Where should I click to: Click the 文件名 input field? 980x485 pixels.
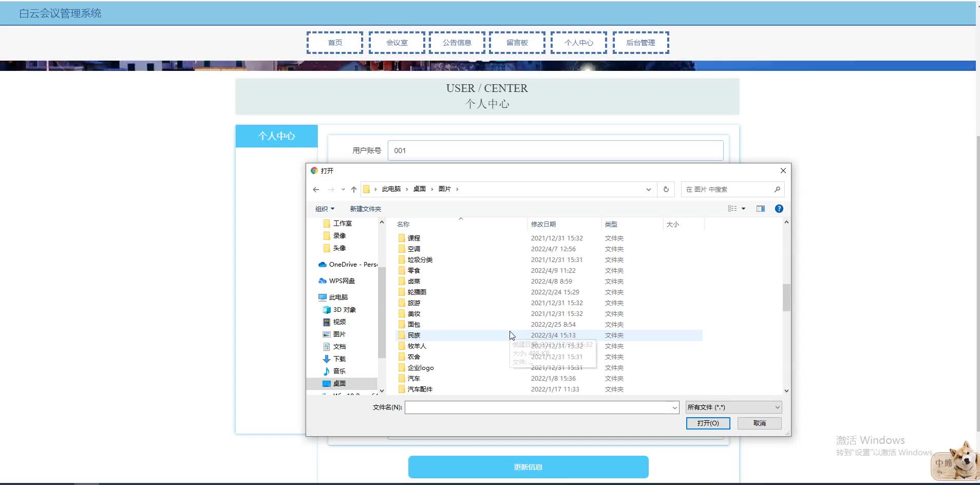click(x=539, y=407)
